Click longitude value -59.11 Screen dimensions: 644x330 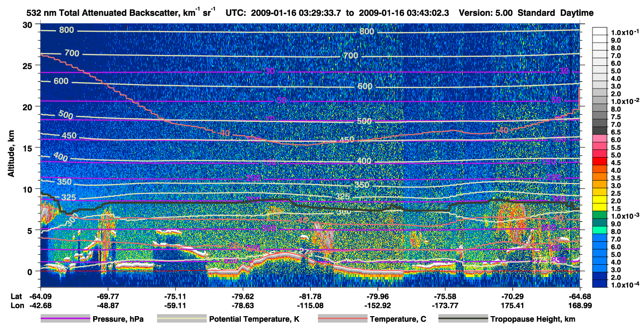click(x=175, y=305)
